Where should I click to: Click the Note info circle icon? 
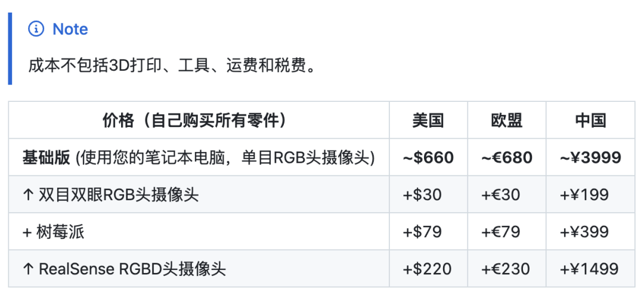pos(36,29)
